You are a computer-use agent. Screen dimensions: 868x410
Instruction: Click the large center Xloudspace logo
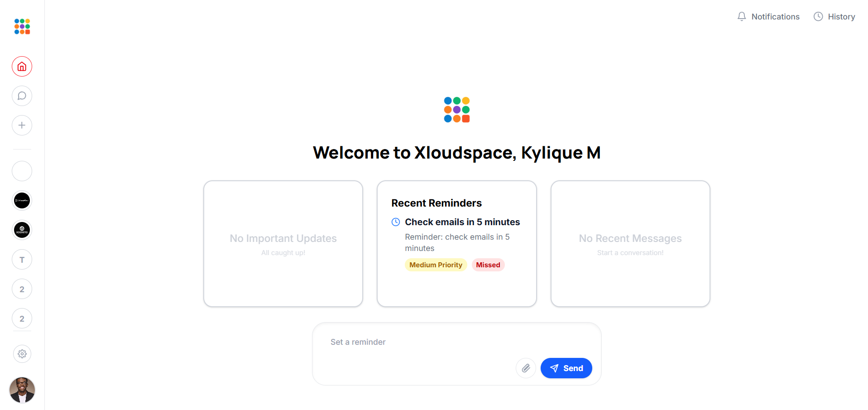point(457,110)
